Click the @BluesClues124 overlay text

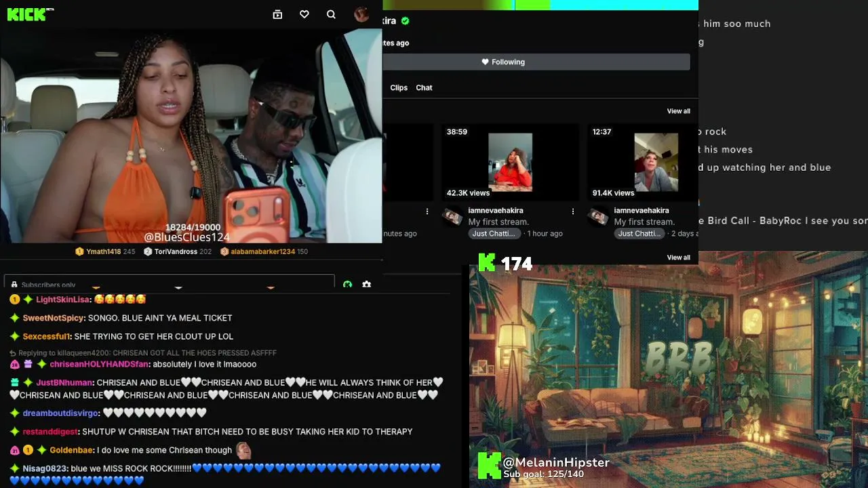[186, 237]
